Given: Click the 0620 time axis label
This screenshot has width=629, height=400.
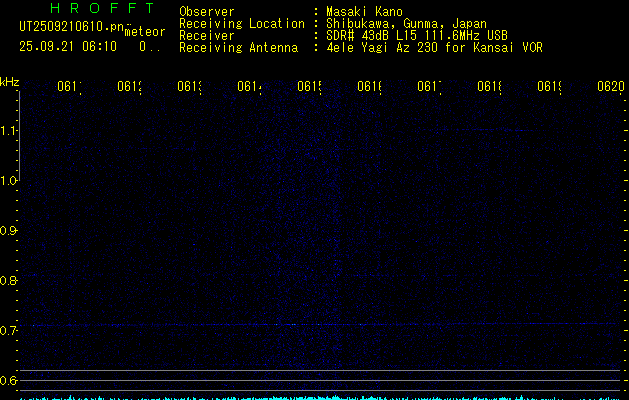Looking at the screenshot, I should pos(611,86).
